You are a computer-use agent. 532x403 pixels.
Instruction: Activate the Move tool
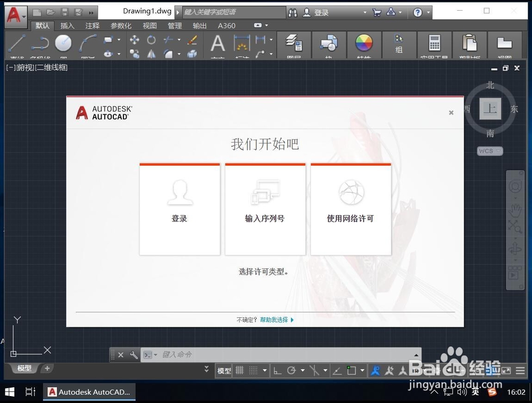(x=134, y=39)
